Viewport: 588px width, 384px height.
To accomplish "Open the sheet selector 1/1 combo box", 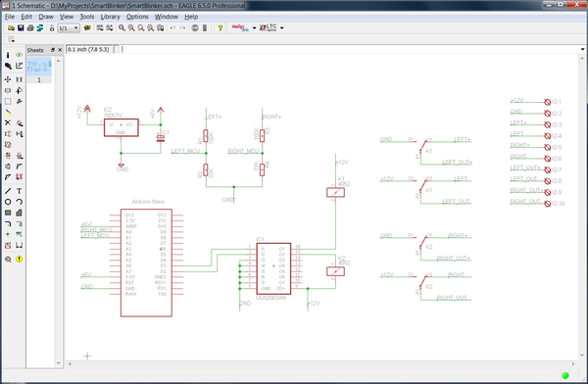I will tap(69, 28).
